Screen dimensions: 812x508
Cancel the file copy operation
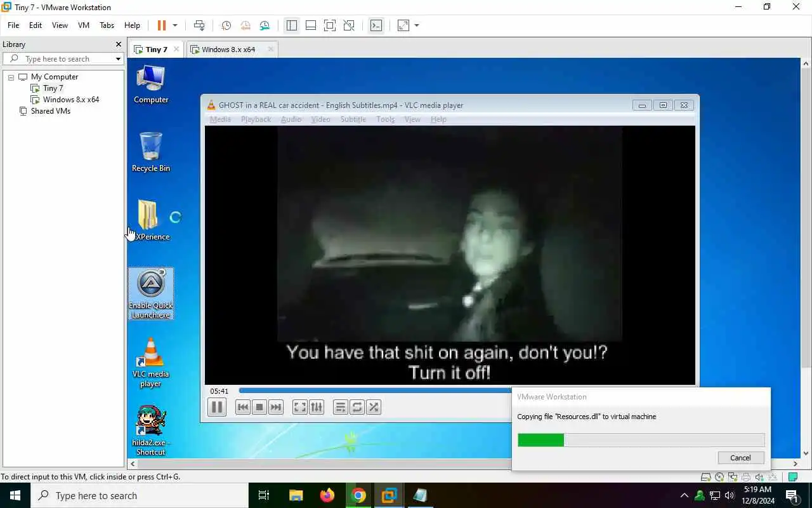pyautogui.click(x=740, y=458)
